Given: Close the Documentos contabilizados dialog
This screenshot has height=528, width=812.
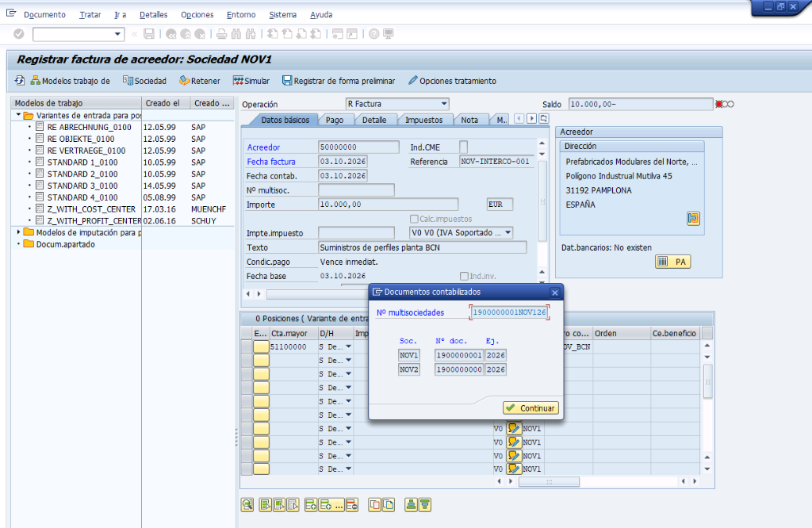Looking at the screenshot, I should (554, 293).
